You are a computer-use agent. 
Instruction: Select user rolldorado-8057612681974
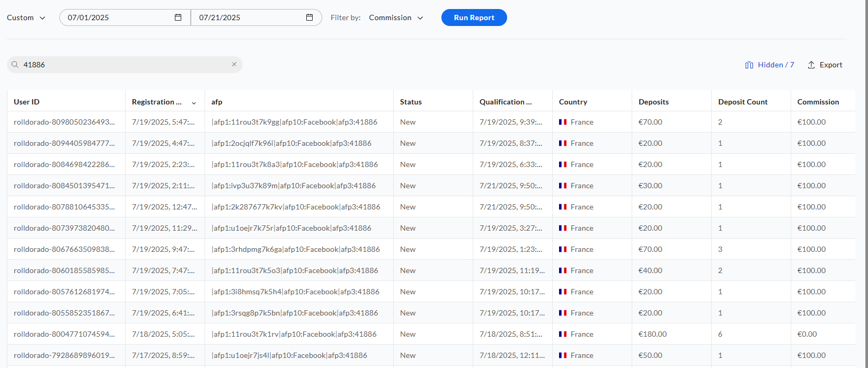click(x=64, y=292)
